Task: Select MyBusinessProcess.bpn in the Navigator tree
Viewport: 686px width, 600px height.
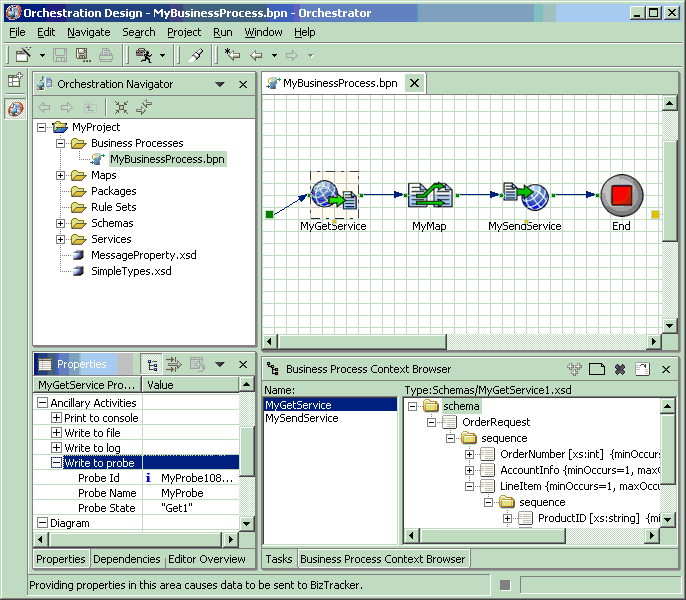Action: pyautogui.click(x=167, y=159)
